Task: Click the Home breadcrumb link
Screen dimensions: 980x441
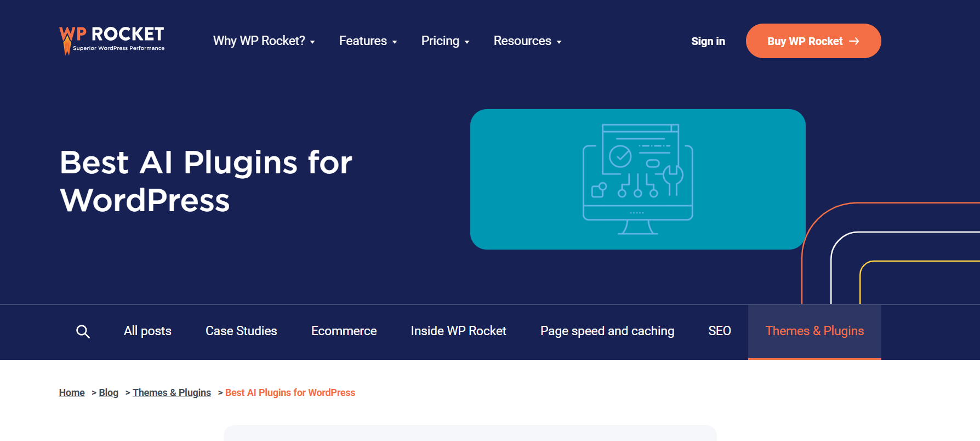Action: (x=72, y=393)
